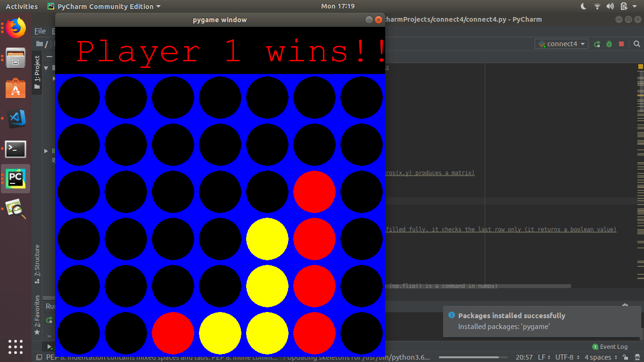Click the top red disc on the board
Screen dimensions: 644x362
click(x=314, y=192)
